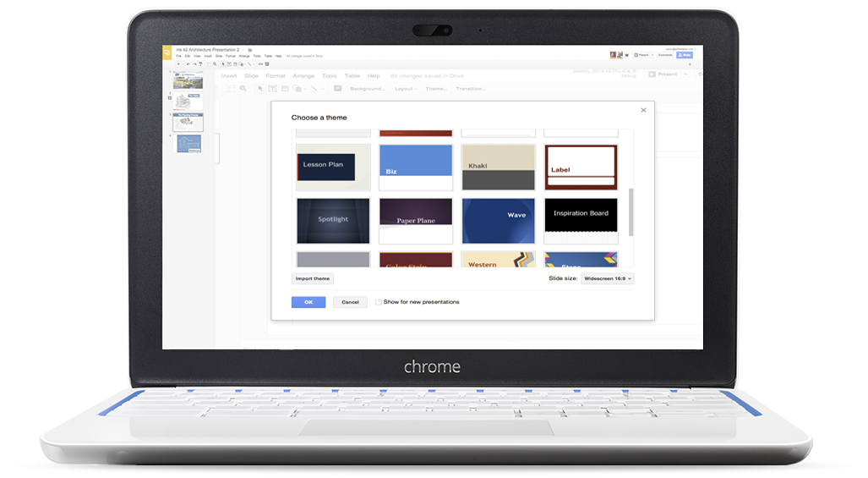Choose the Lesson Plan theme
This screenshot has width=868, height=478.
click(333, 168)
